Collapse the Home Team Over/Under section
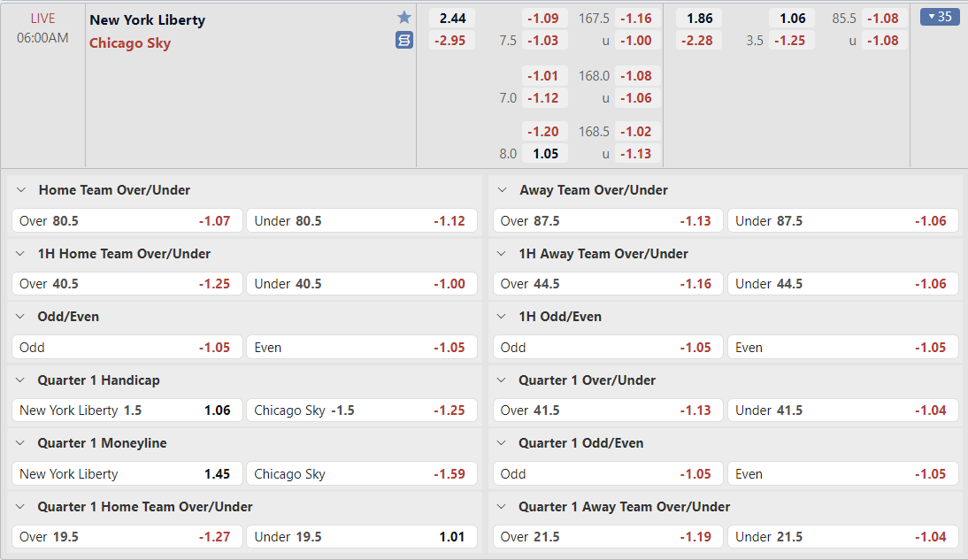968x560 pixels. coord(20,190)
